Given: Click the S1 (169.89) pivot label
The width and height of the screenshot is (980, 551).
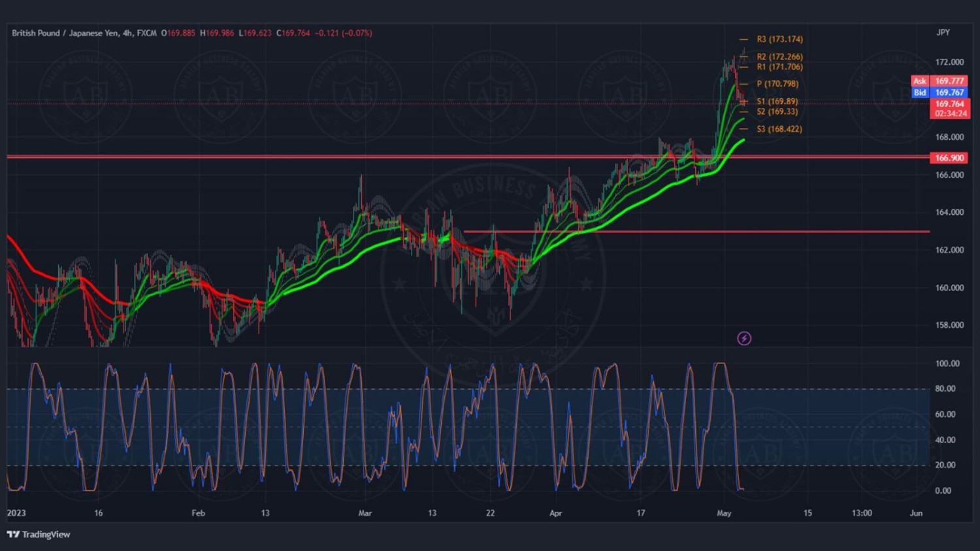Looking at the screenshot, I should coord(777,101).
